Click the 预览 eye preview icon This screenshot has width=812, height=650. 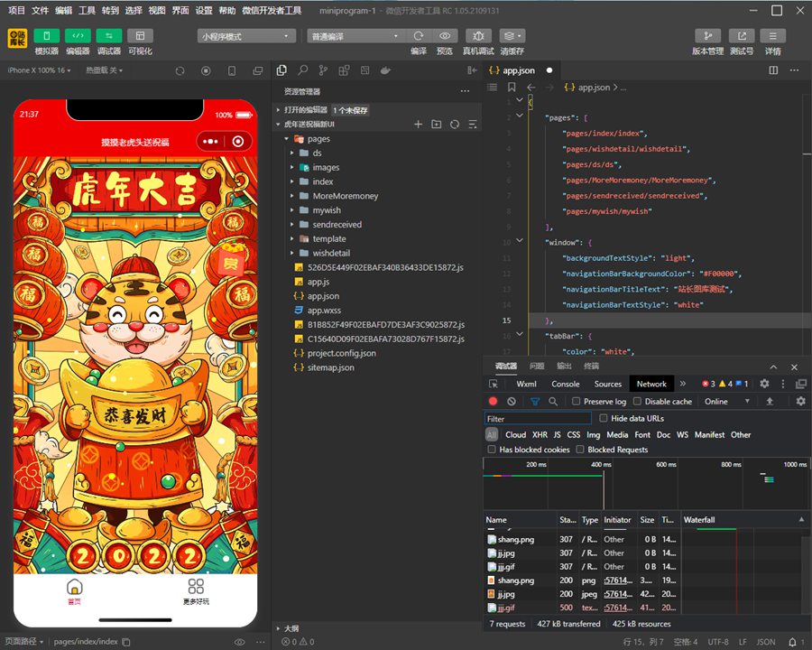(x=445, y=36)
